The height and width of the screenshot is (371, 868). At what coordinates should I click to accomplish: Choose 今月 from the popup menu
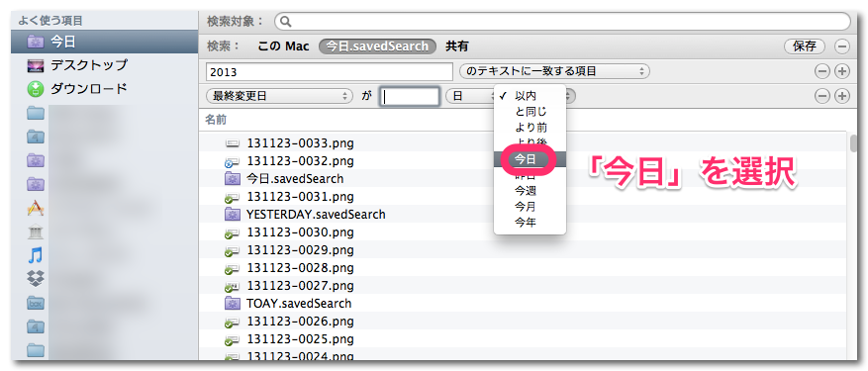[x=530, y=207]
